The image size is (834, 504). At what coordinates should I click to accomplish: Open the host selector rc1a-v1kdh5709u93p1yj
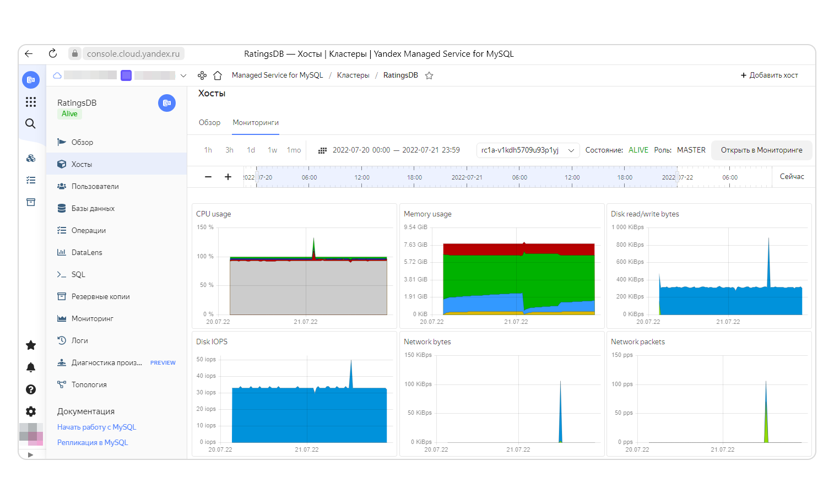pos(528,150)
